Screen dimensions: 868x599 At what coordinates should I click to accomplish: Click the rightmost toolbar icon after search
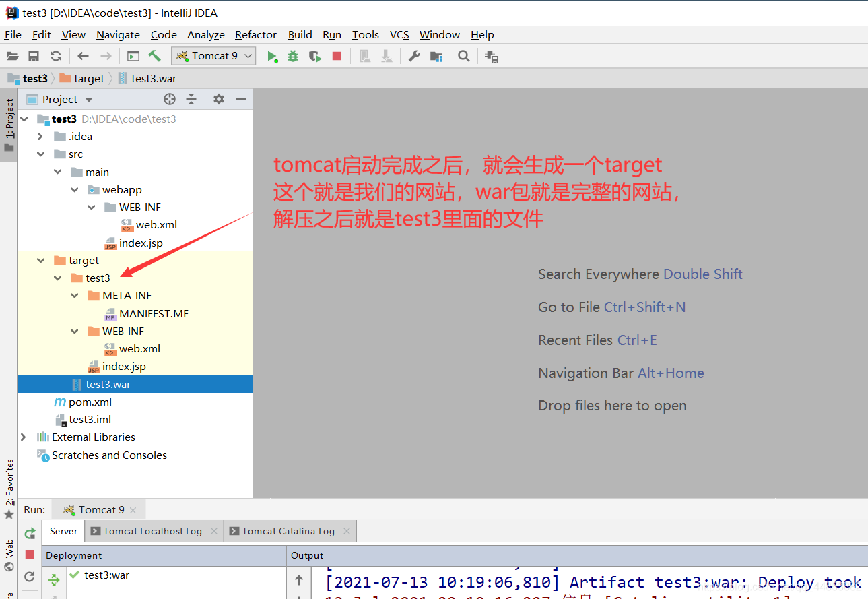(x=492, y=57)
